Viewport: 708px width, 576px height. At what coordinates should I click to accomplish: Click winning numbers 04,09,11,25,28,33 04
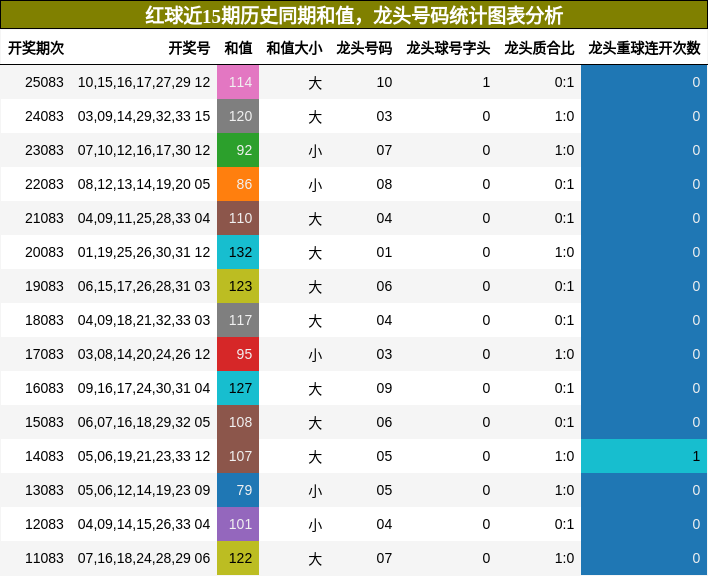click(x=144, y=218)
